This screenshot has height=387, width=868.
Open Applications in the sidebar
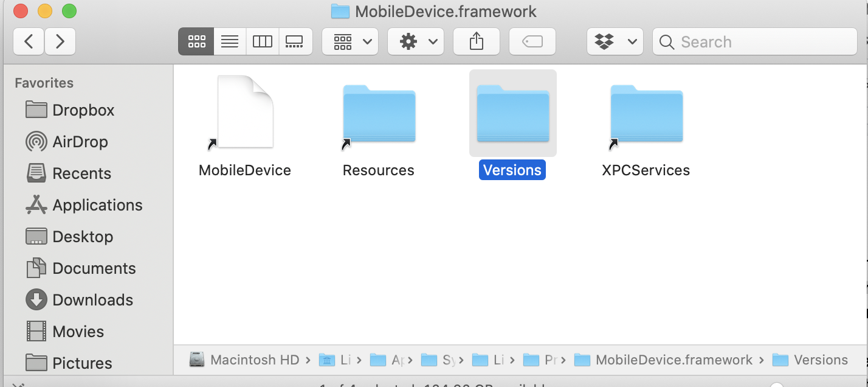click(84, 205)
